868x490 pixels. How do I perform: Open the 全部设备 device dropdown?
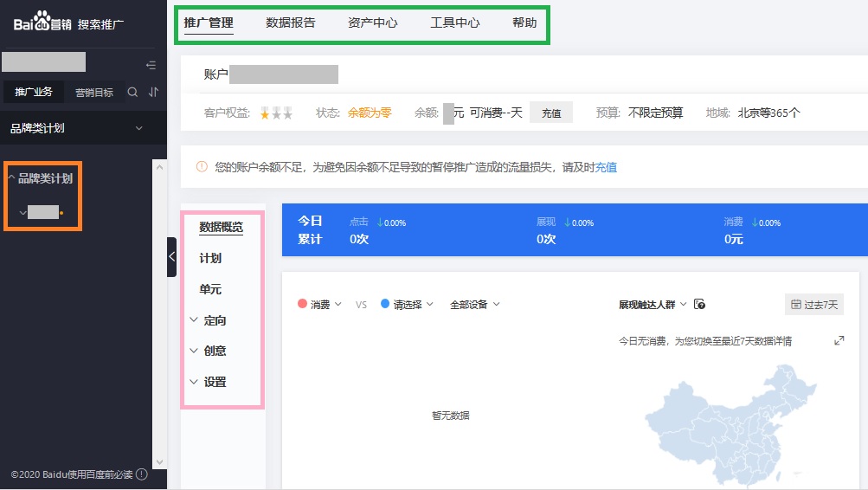coord(474,305)
